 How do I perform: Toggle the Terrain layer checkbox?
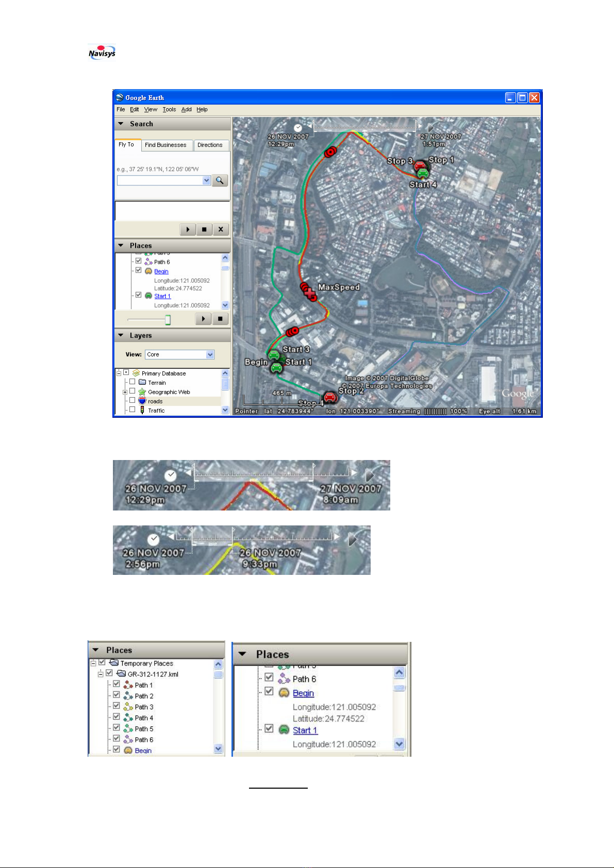point(132,382)
